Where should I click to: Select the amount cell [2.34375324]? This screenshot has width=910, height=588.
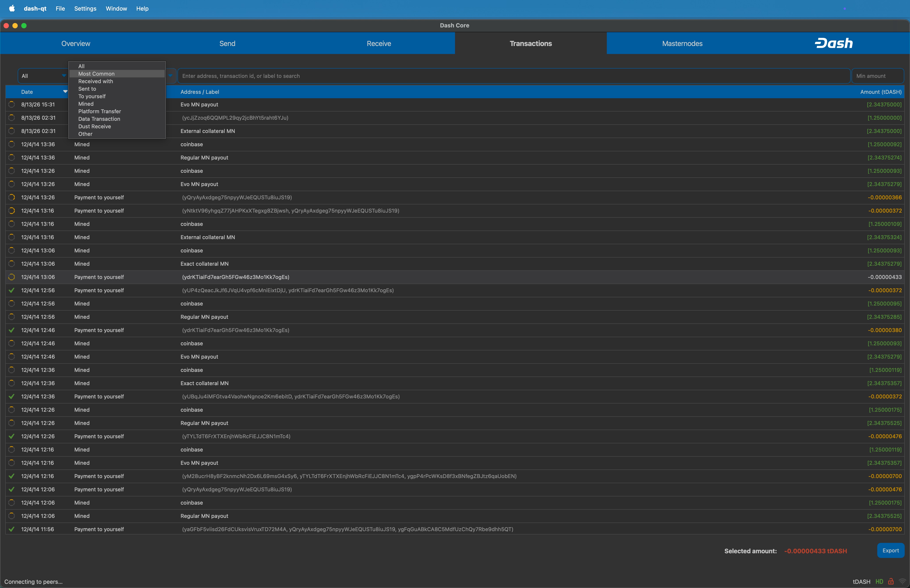point(884,237)
